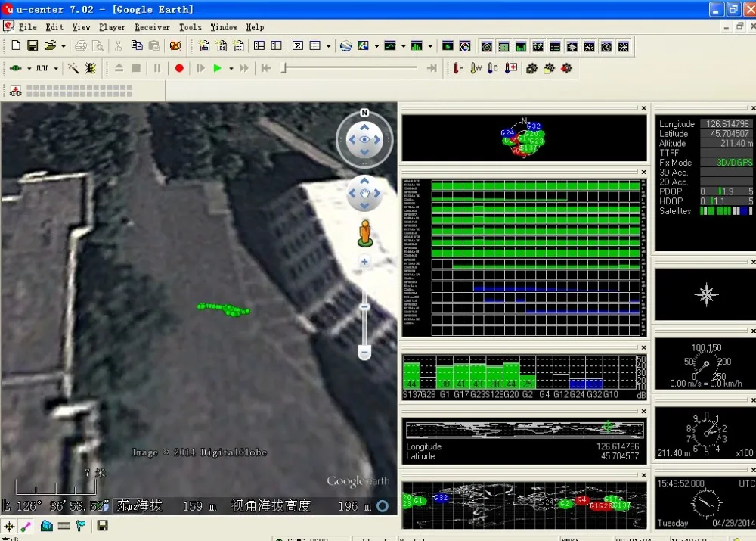The width and height of the screenshot is (756, 541).
Task: Click the Fix Mode value 3D/DGPS
Action: 734,163
